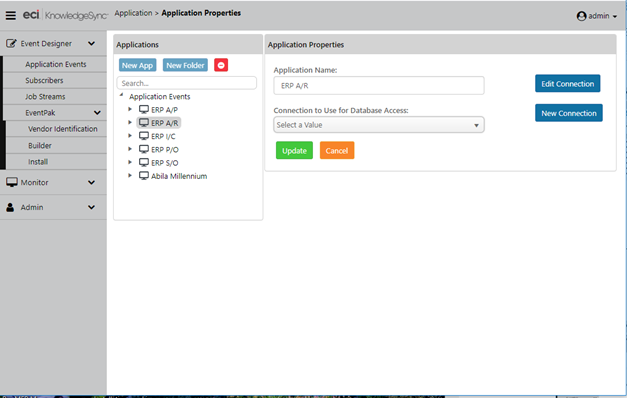This screenshot has width=627, height=398.
Task: Expand the ERP I/C tree node
Action: 130,136
